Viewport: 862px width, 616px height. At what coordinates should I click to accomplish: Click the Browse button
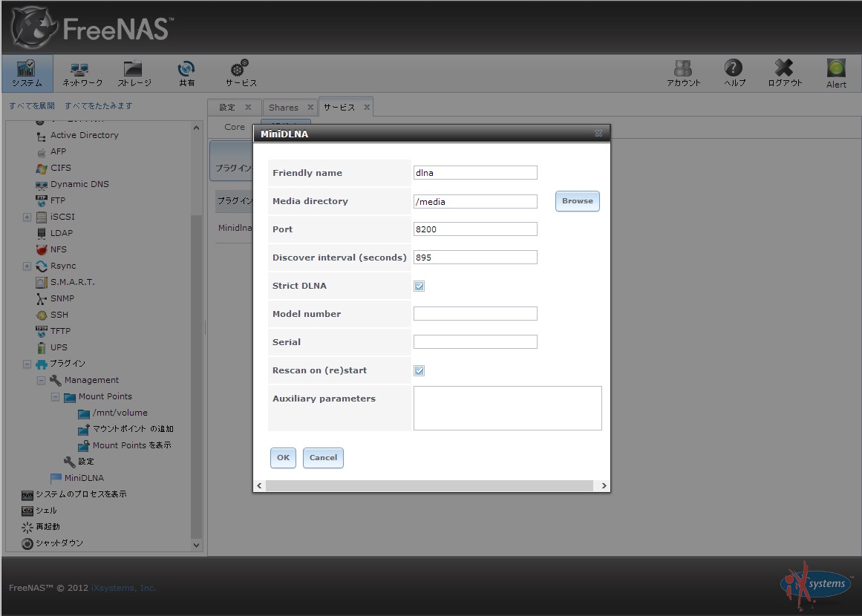tap(577, 201)
